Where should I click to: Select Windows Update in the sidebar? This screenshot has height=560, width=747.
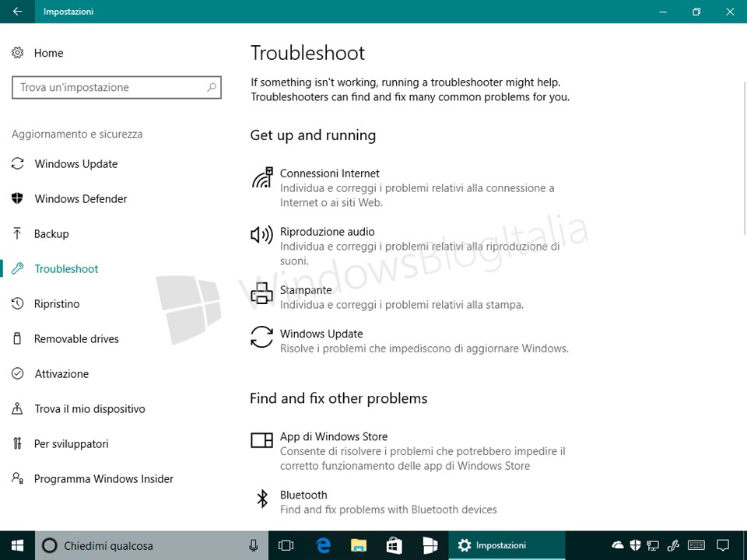coord(76,164)
